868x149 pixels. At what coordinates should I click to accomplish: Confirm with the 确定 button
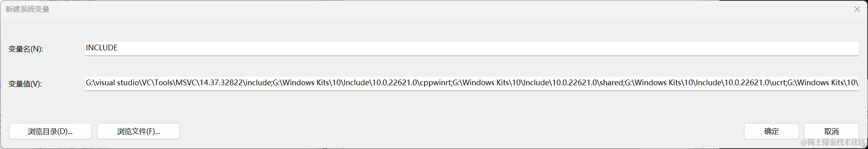click(771, 131)
